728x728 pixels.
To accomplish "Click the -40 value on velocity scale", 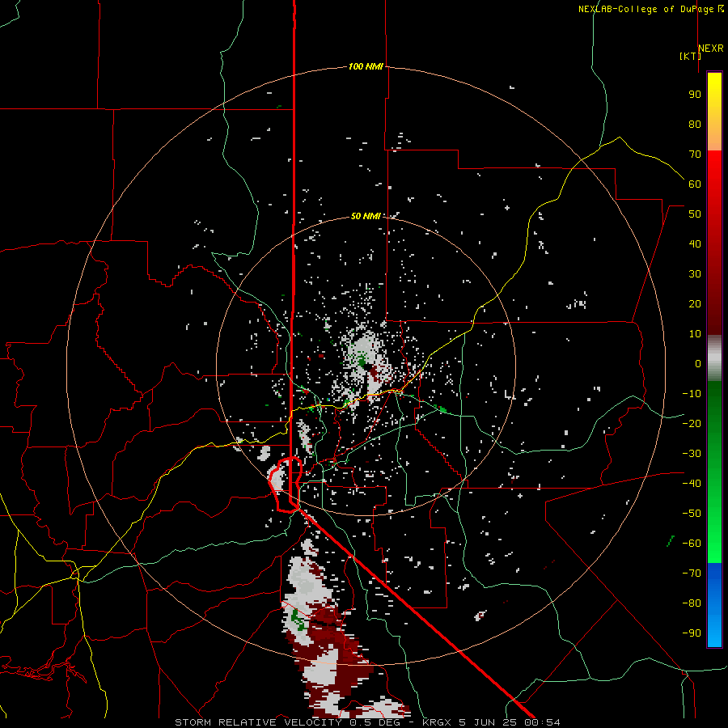I will tap(692, 484).
